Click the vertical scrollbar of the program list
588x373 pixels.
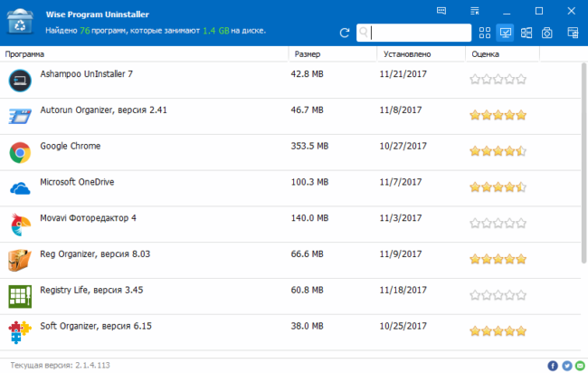pyautogui.click(x=583, y=163)
